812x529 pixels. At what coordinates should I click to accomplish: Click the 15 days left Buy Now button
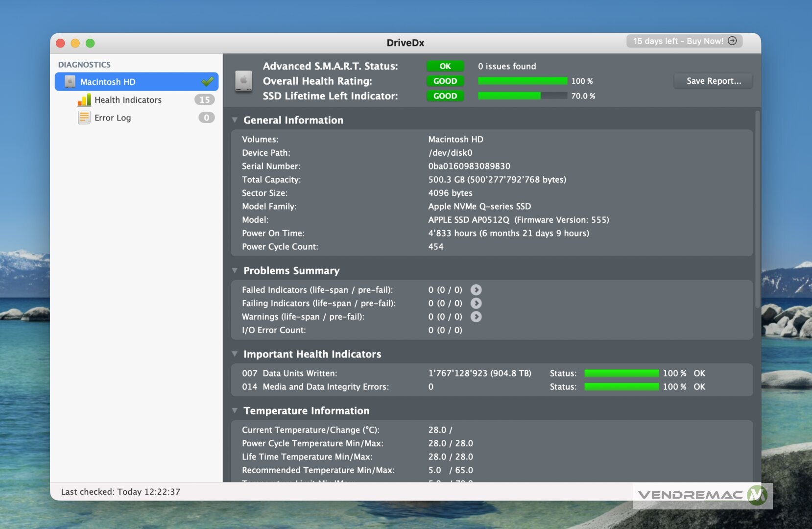[x=684, y=41]
